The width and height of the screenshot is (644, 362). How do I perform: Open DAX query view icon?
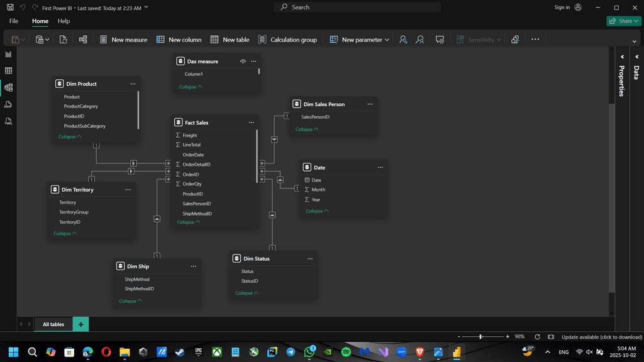click(8, 104)
